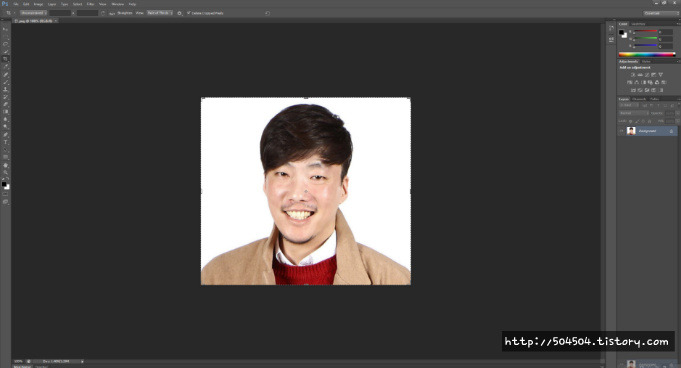Close the open document tab
Screen dimensions: 681x368
[x=56, y=21]
